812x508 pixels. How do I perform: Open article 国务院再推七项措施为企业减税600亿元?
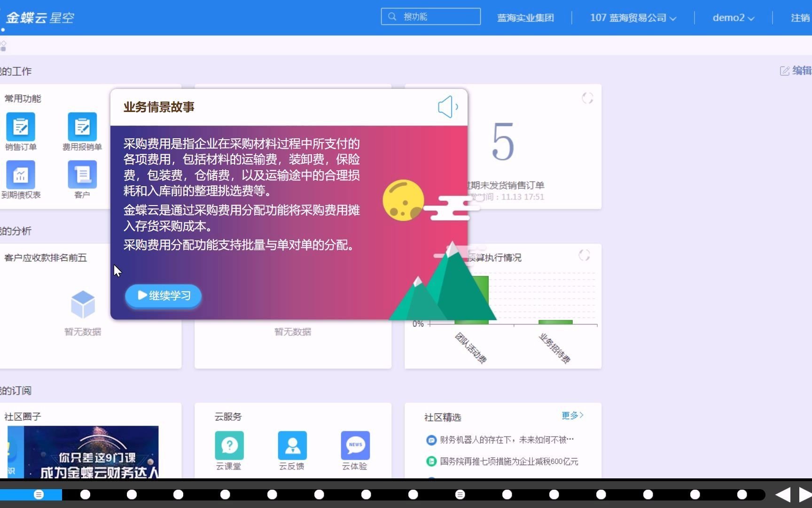(x=509, y=461)
